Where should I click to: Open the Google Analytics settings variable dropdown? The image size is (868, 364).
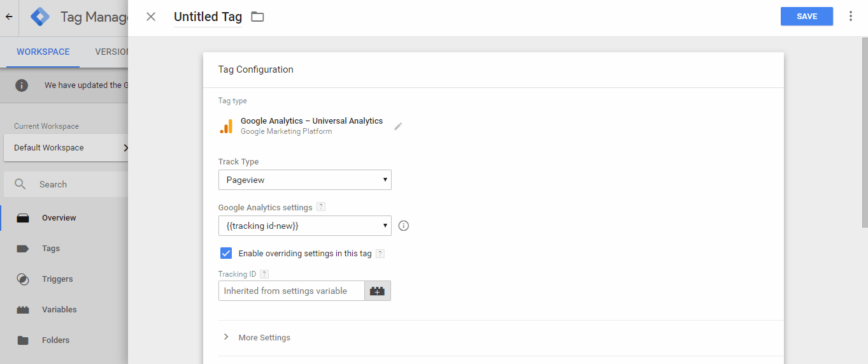pyautogui.click(x=304, y=226)
